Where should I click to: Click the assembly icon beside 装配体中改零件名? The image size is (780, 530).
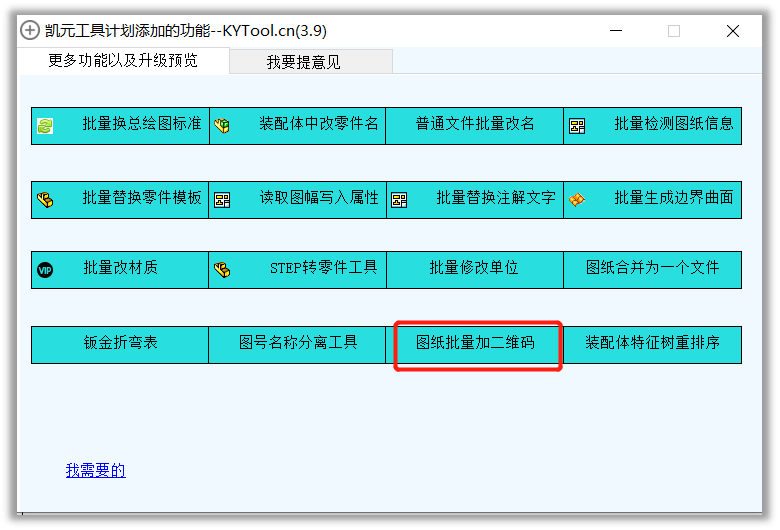[x=222, y=126]
